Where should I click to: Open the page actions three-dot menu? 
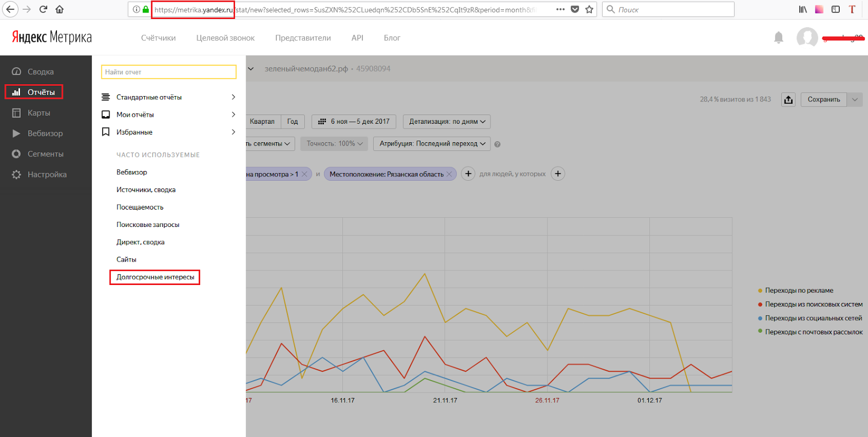pyautogui.click(x=560, y=9)
